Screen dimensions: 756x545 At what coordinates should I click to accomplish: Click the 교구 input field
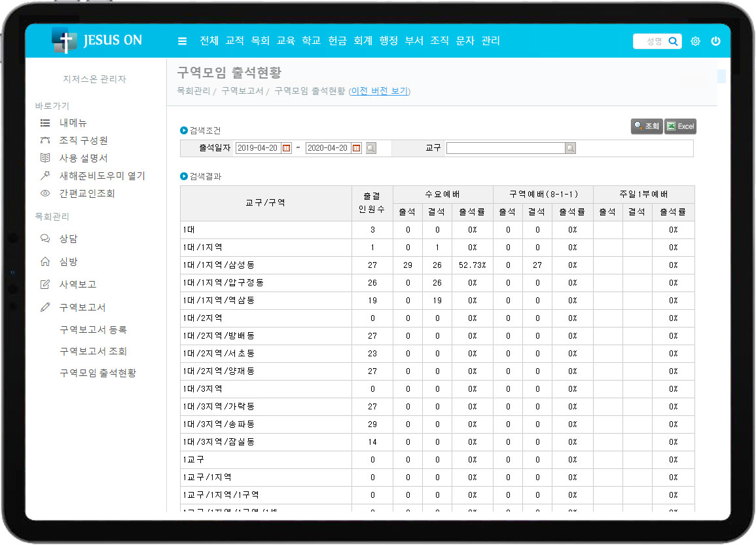coord(505,148)
